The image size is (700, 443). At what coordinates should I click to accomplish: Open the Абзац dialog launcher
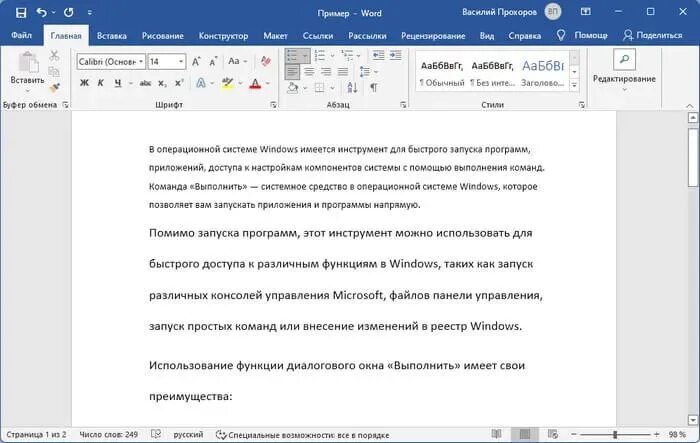403,105
